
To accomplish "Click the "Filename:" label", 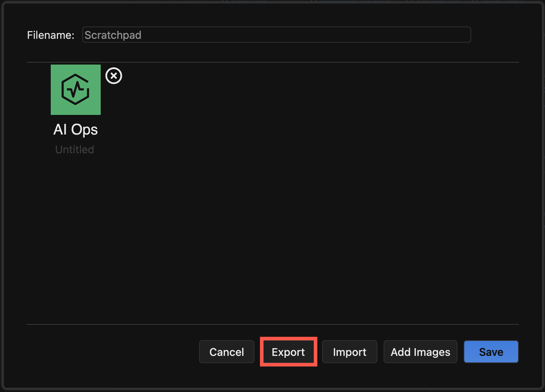I will click(x=51, y=35).
